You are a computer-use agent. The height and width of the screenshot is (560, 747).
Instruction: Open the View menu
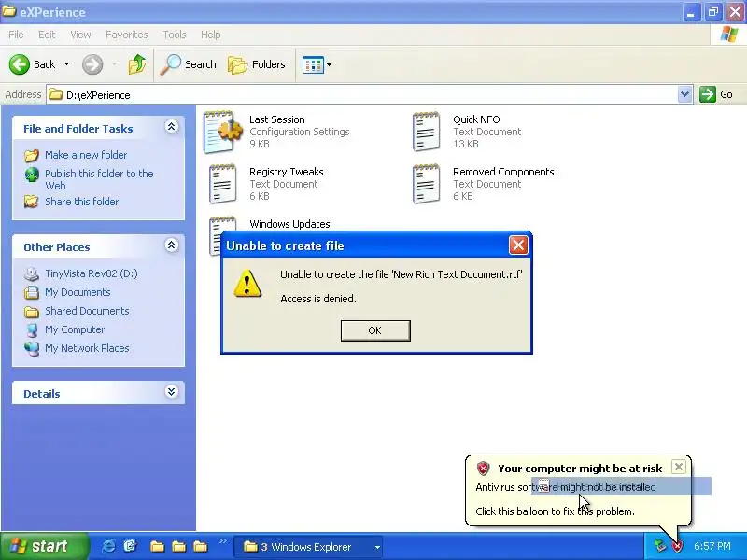(80, 35)
